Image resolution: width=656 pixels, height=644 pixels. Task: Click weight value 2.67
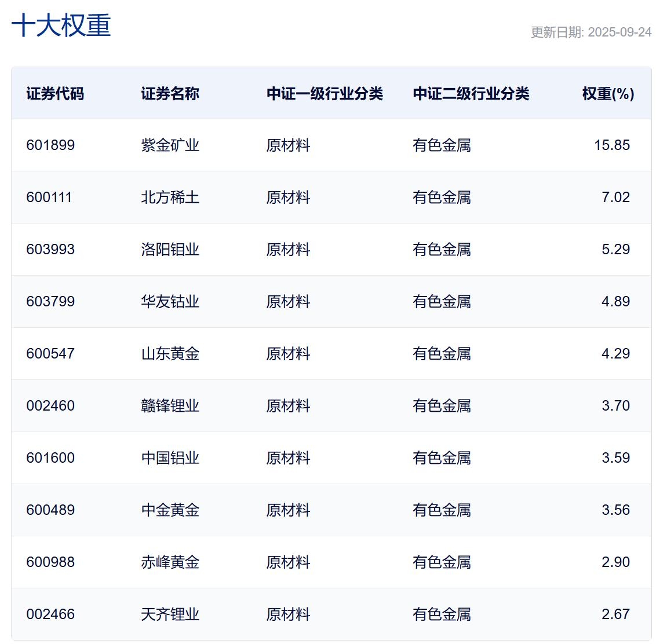[615, 614]
